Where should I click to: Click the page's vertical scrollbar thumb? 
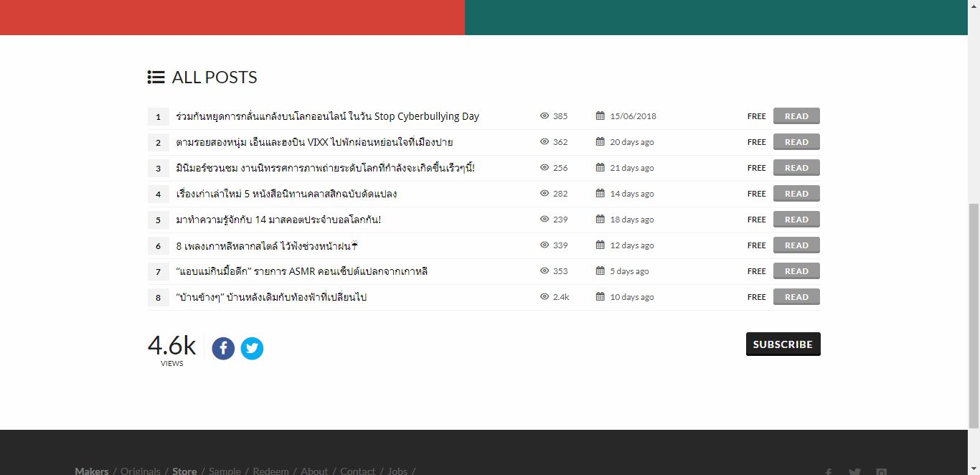pos(974,316)
